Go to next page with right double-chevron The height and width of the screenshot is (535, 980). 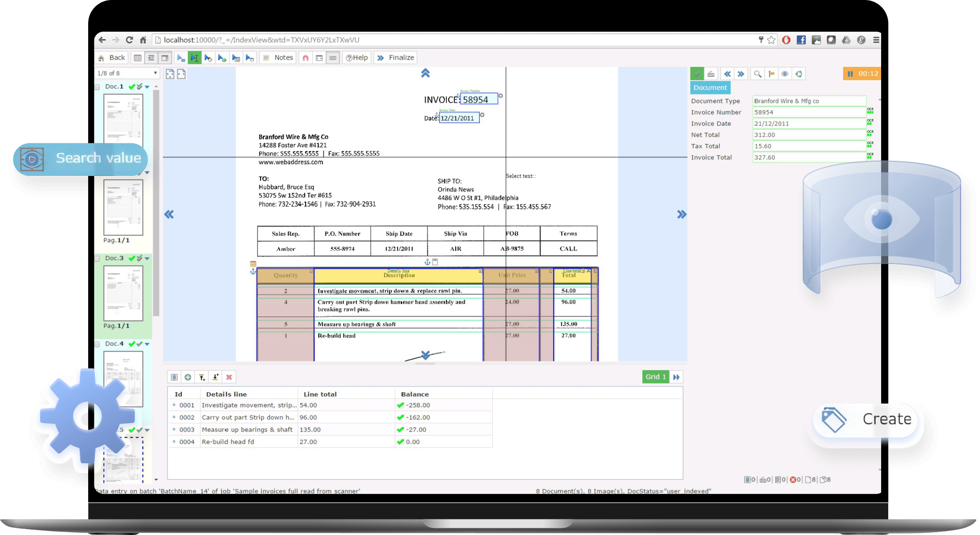[682, 215]
